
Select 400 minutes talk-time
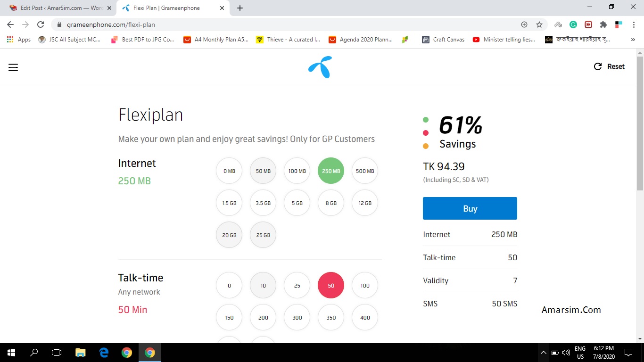coord(365,317)
